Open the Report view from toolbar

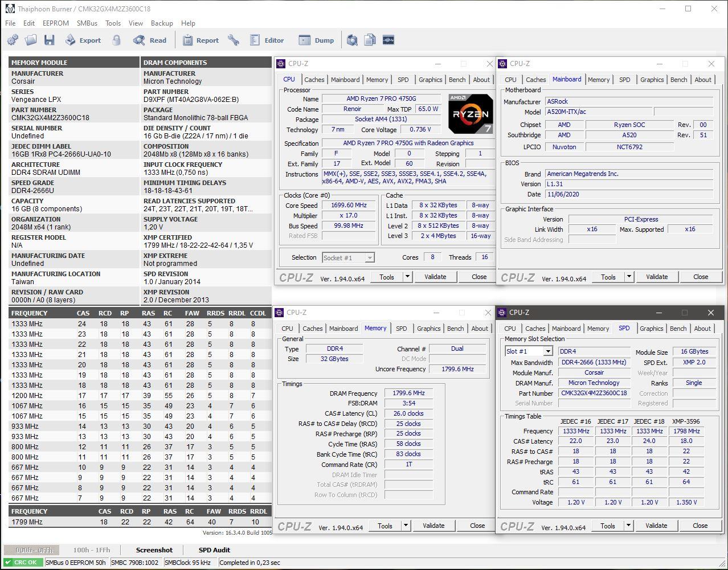201,40
